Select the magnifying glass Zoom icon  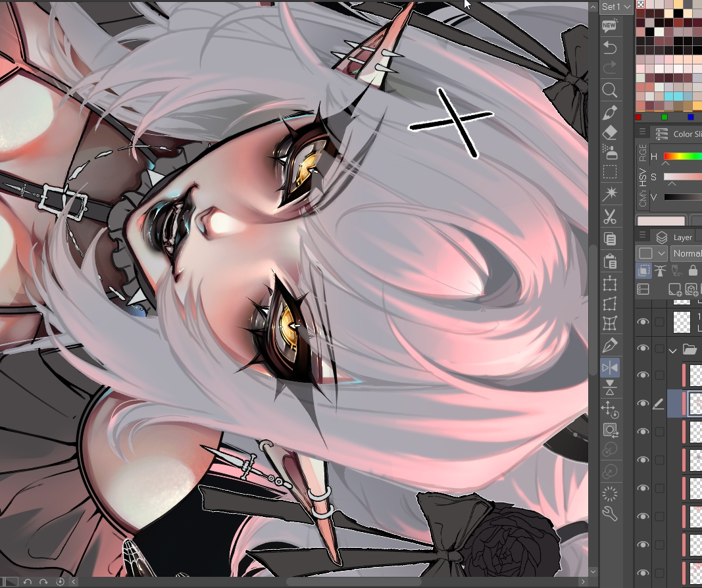pos(610,90)
